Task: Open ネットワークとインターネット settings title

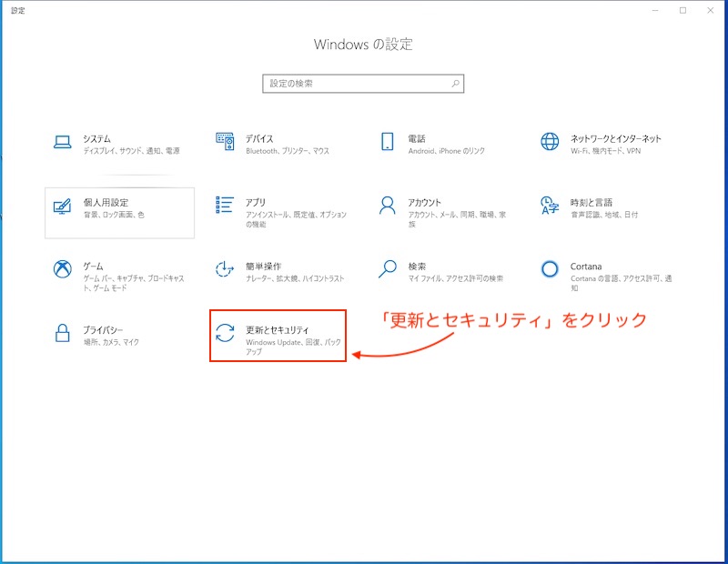Action: [x=616, y=139]
